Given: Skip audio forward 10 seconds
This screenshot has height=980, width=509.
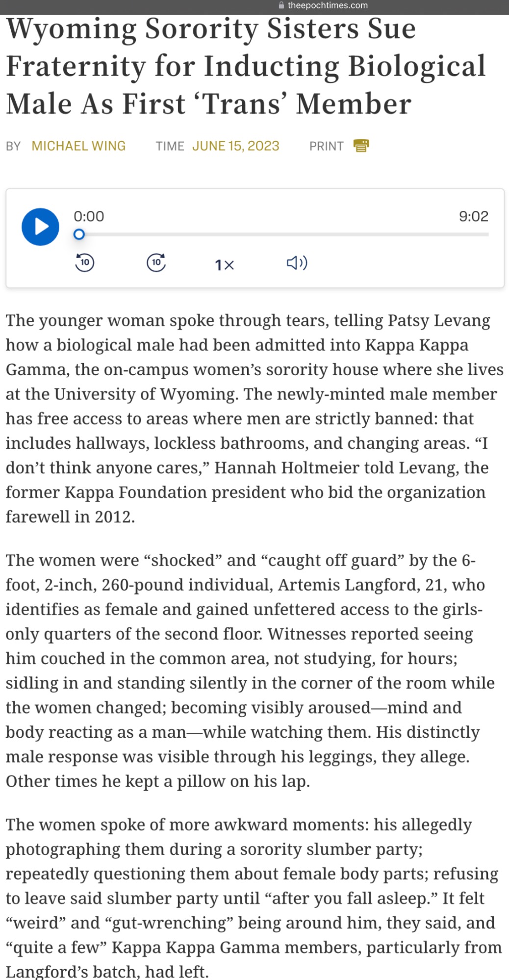Looking at the screenshot, I should tap(156, 262).
